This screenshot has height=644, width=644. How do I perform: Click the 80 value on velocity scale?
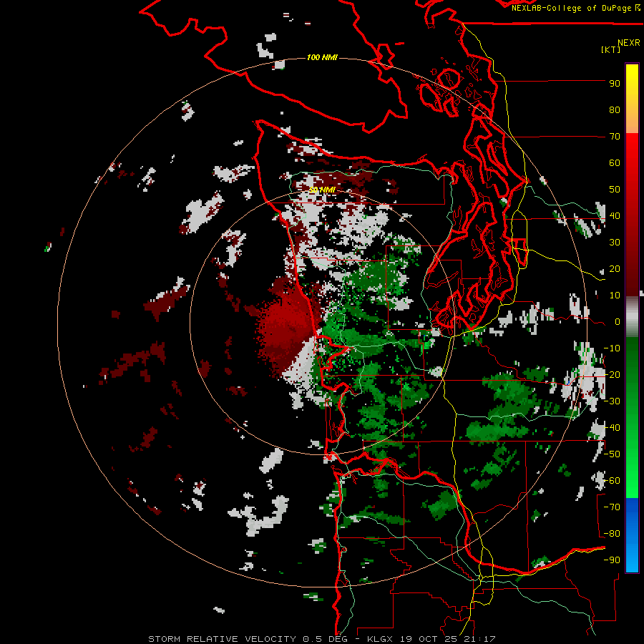coord(615,110)
